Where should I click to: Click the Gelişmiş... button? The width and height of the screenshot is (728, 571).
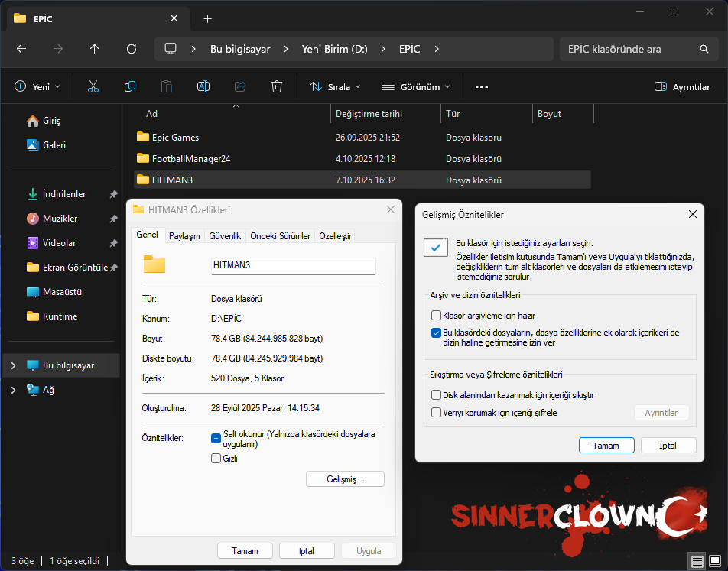point(345,479)
